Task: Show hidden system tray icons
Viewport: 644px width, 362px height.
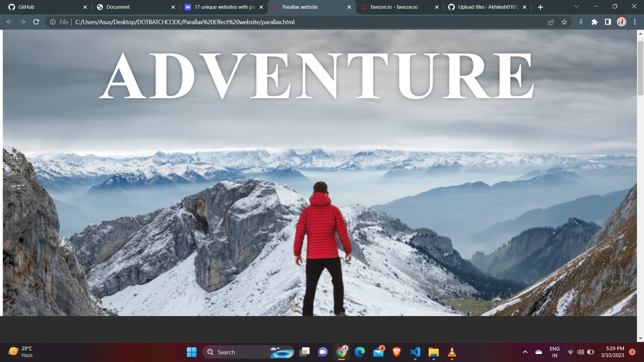Action: (526, 352)
